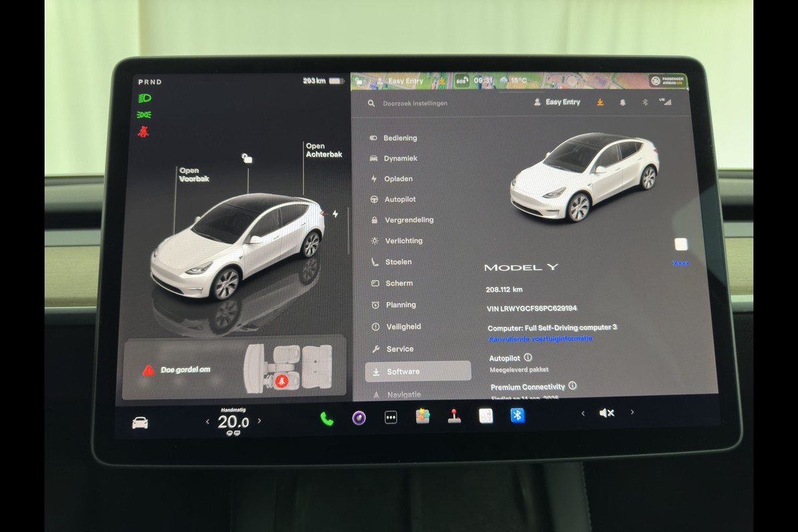Tap the Bluetooth icon in settings header
This screenshot has height=532, width=798.
pos(644,102)
